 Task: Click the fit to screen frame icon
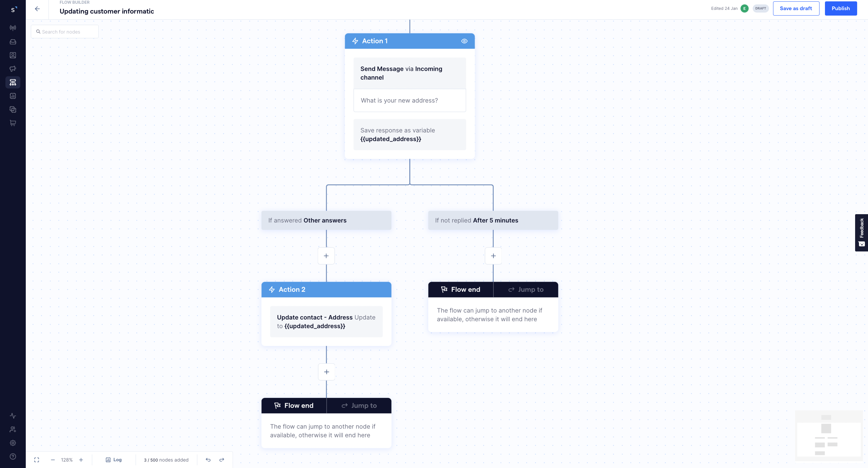tap(36, 459)
